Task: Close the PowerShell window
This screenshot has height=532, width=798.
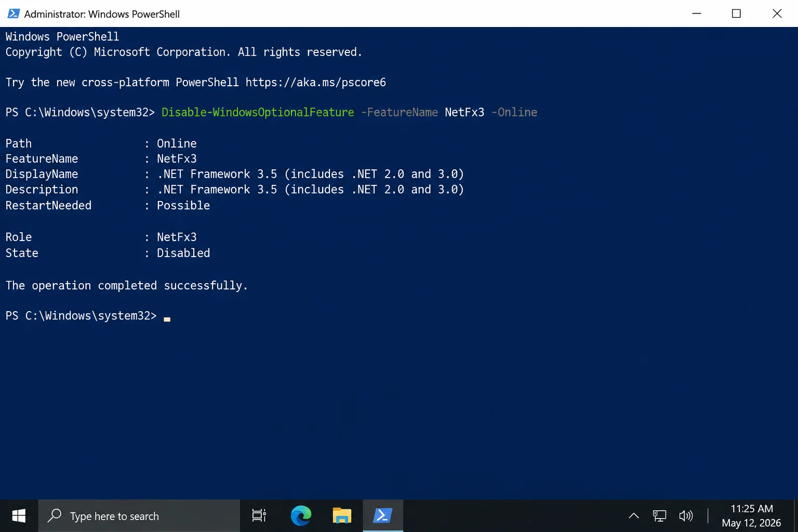Action: point(777,14)
